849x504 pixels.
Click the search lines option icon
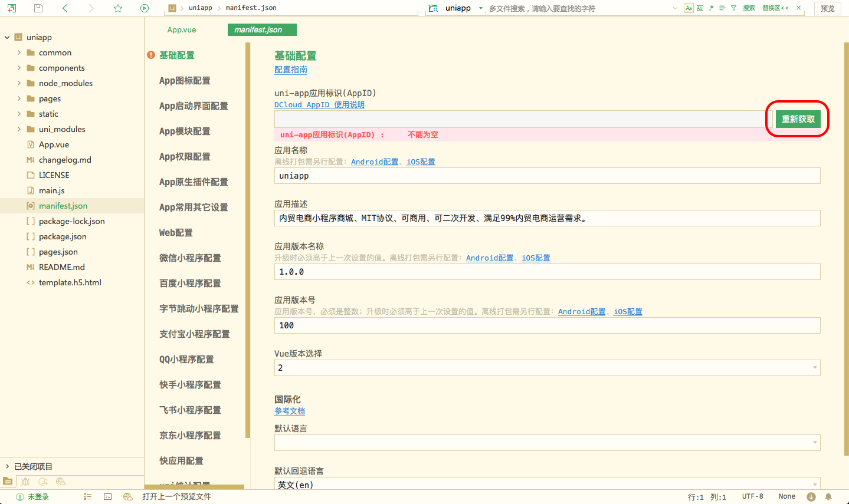tap(722, 8)
